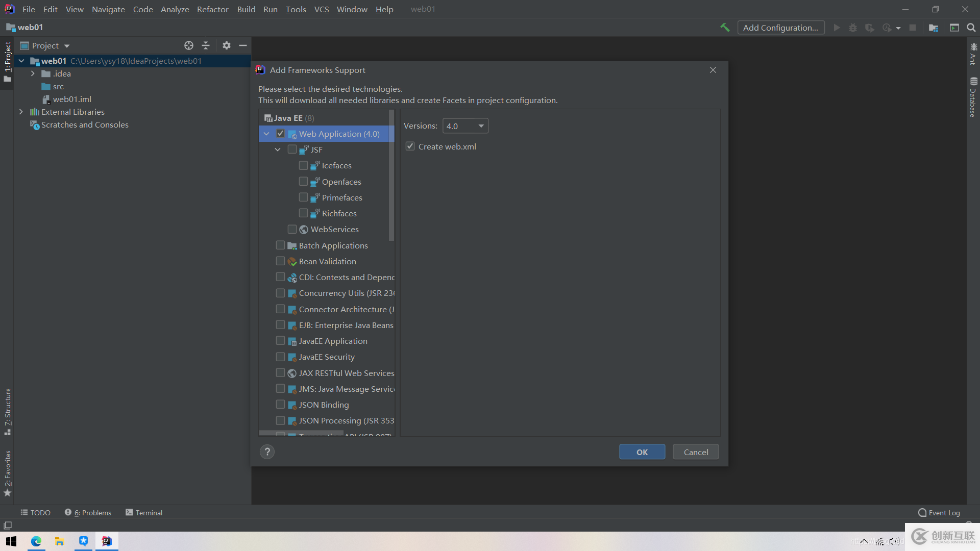
Task: Open the TODO tool window
Action: tap(36, 513)
